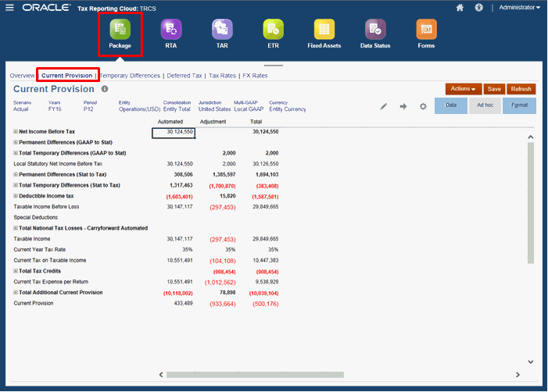Open the Package cluster icon
The width and height of the screenshot is (548, 392).
(x=120, y=34)
